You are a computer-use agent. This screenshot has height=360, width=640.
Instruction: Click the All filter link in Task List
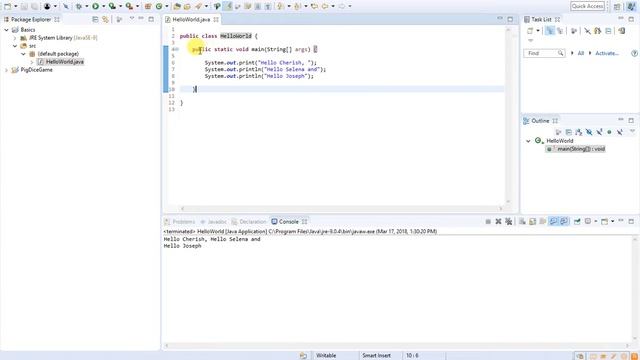(x=580, y=53)
